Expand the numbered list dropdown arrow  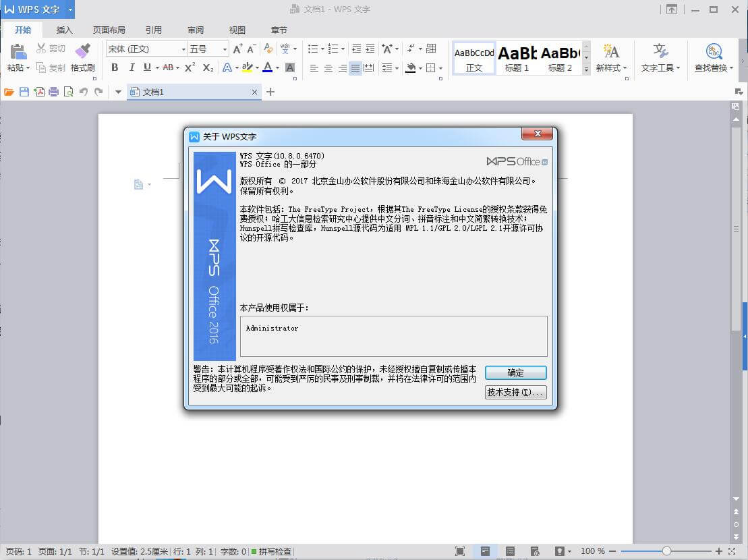(x=343, y=49)
